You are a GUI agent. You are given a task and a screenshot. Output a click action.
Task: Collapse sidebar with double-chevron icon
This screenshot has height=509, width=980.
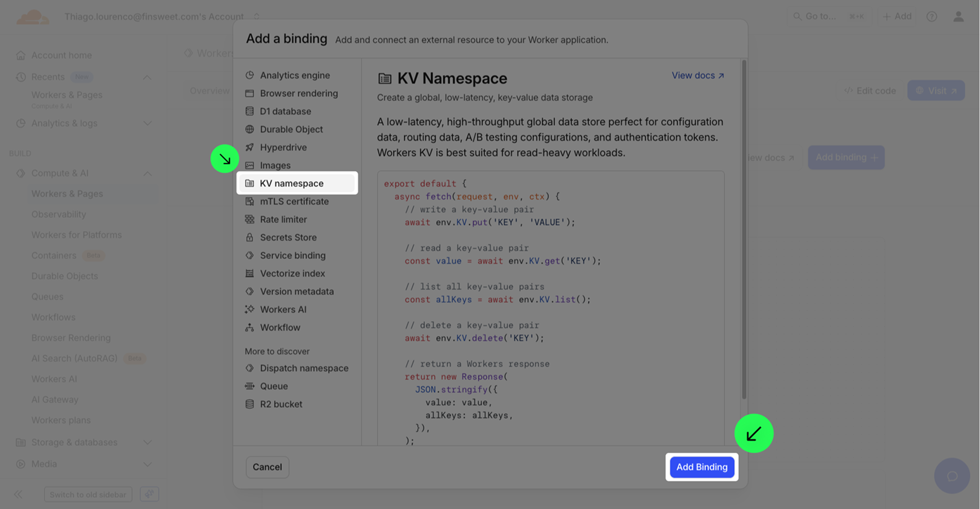(18, 494)
